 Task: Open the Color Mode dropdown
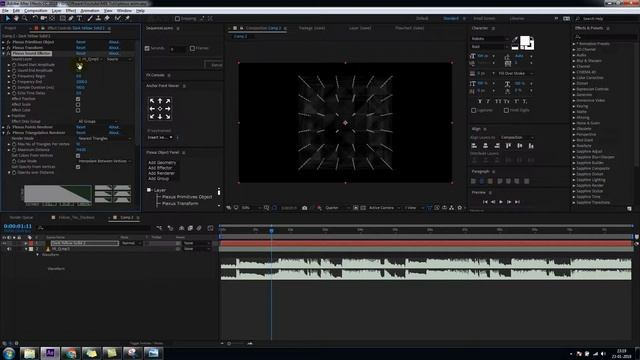point(104,161)
